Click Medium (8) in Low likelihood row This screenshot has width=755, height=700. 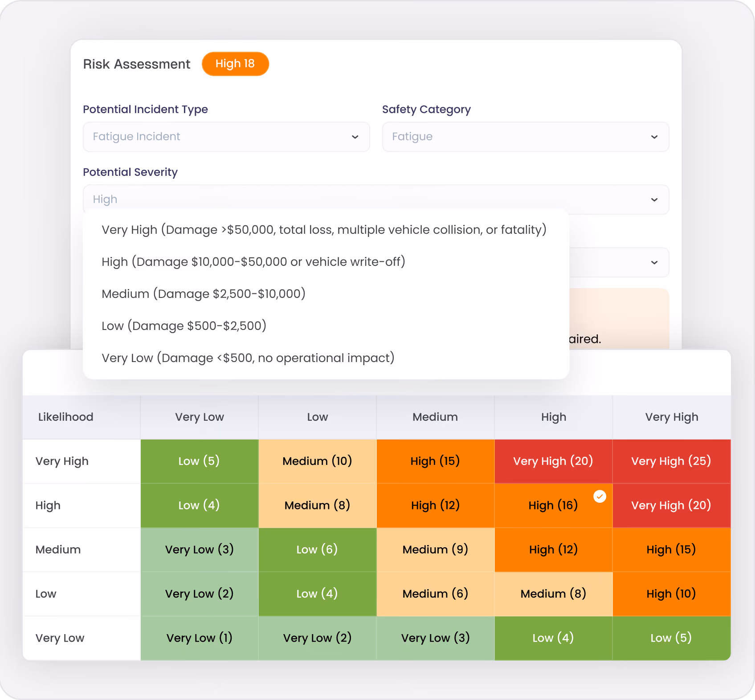click(x=553, y=594)
